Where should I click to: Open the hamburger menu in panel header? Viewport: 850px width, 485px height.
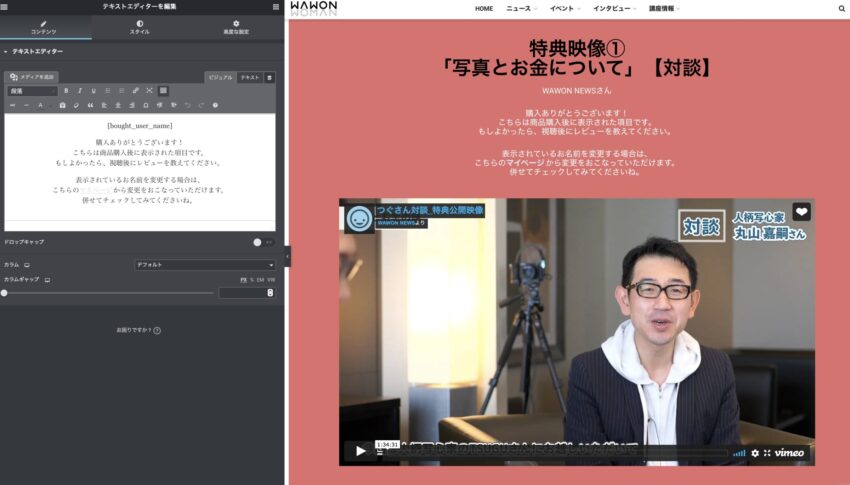tap(276, 7)
